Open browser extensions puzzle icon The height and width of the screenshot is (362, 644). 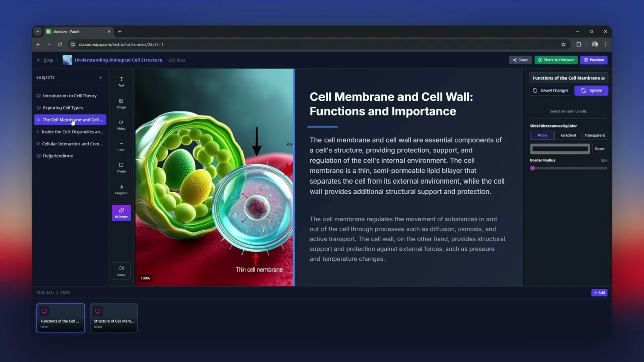pos(579,44)
